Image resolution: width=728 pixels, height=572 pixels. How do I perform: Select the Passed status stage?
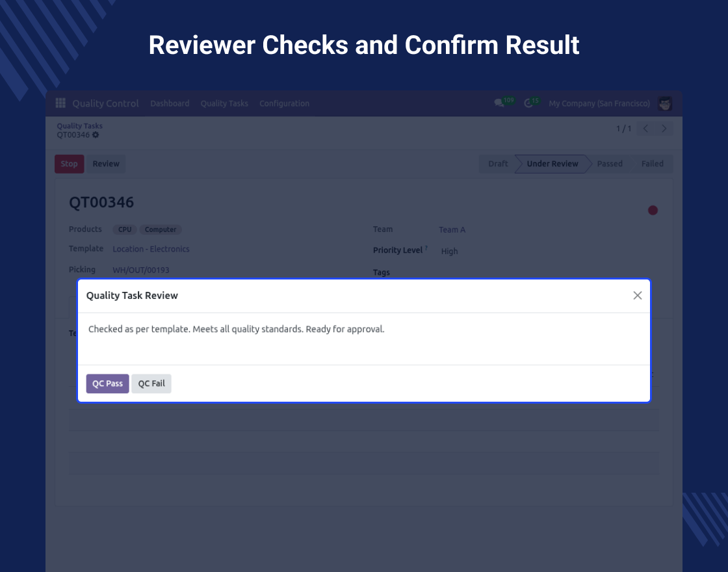610,164
